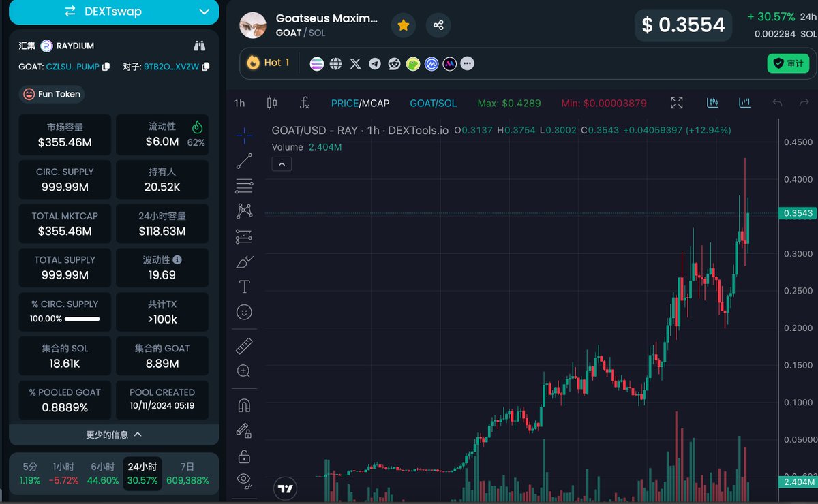Screen dimensions: 818x504
Task: Open the X (Twitter) social link
Action: pyautogui.click(x=355, y=63)
